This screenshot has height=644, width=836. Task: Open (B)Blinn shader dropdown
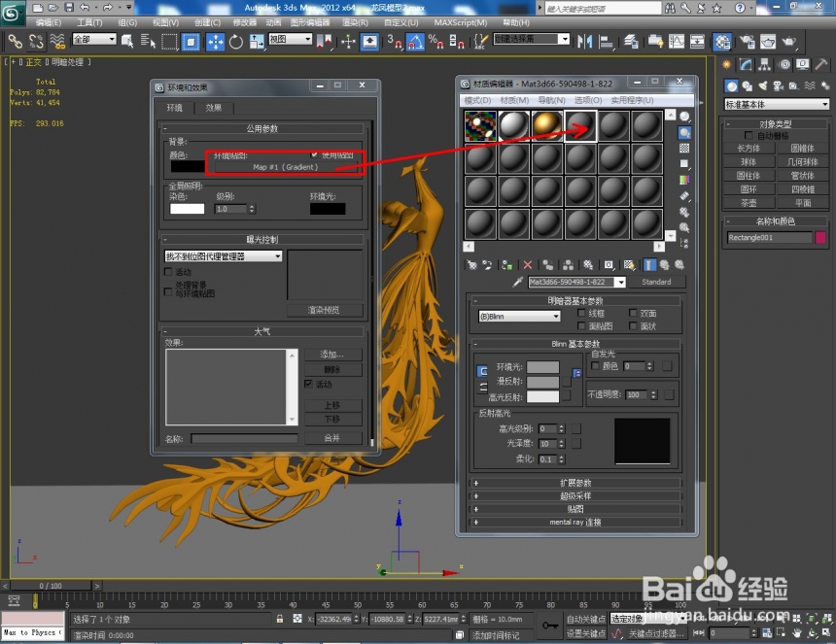coord(519,317)
